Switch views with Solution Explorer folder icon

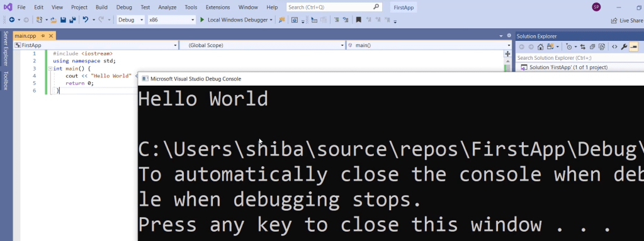pos(550,47)
